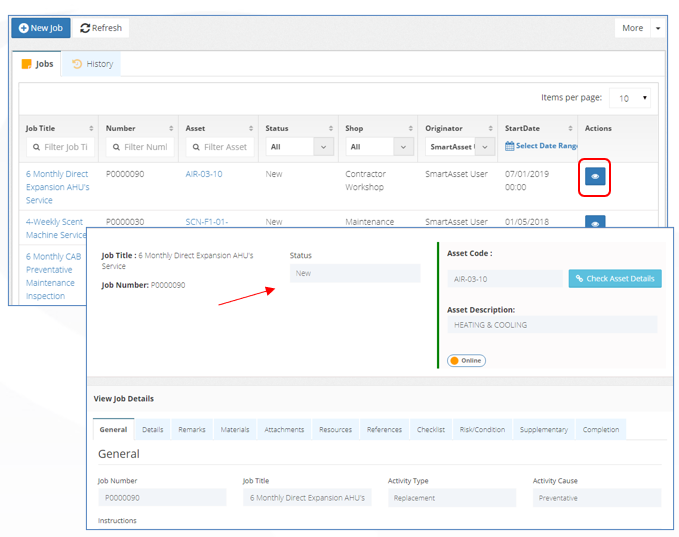Sort by Job Title column arrows
The height and width of the screenshot is (537, 679).
click(x=91, y=128)
